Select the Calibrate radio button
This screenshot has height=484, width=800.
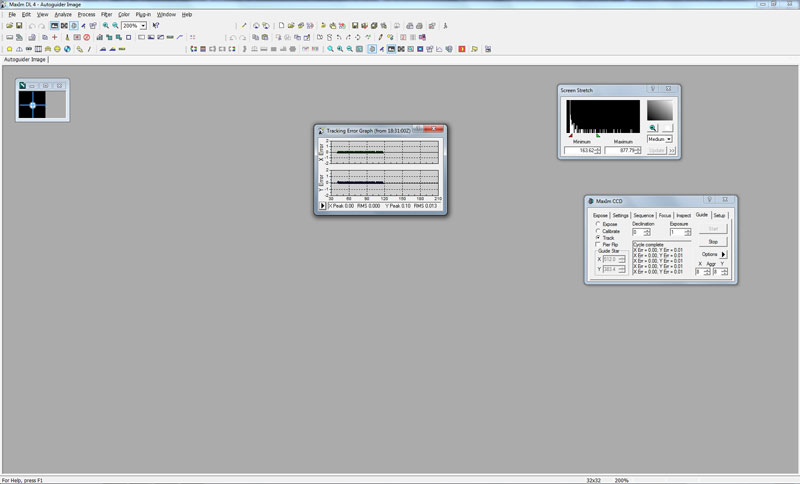pyautogui.click(x=598, y=231)
